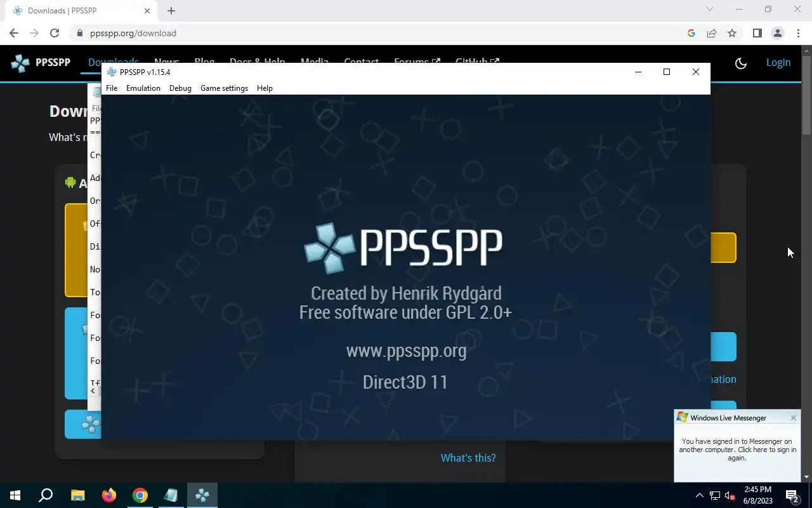Screen dimensions: 812x508
Task: Click the site lock icon in address bar
Action: pyautogui.click(x=80, y=33)
